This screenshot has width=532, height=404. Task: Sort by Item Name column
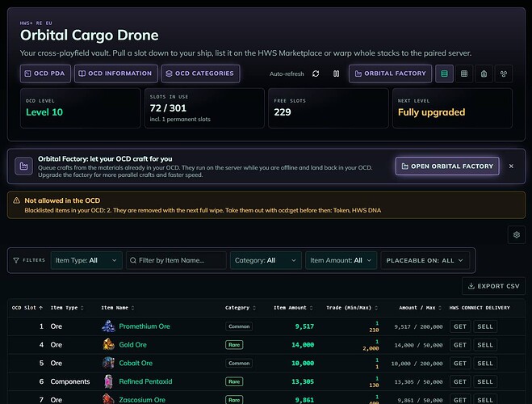click(x=118, y=308)
